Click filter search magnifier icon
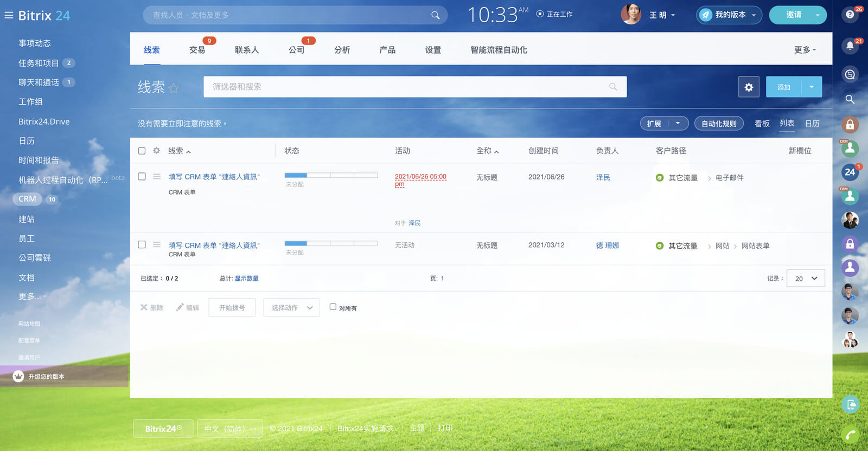This screenshot has height=451, width=868. pos(613,87)
